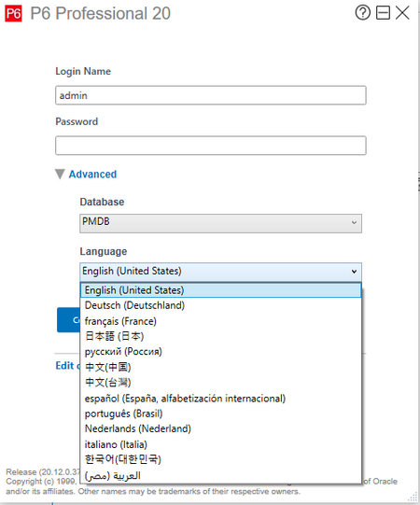
Task: Select Deutsch (Deutschland) language option
Action: click(x=221, y=305)
